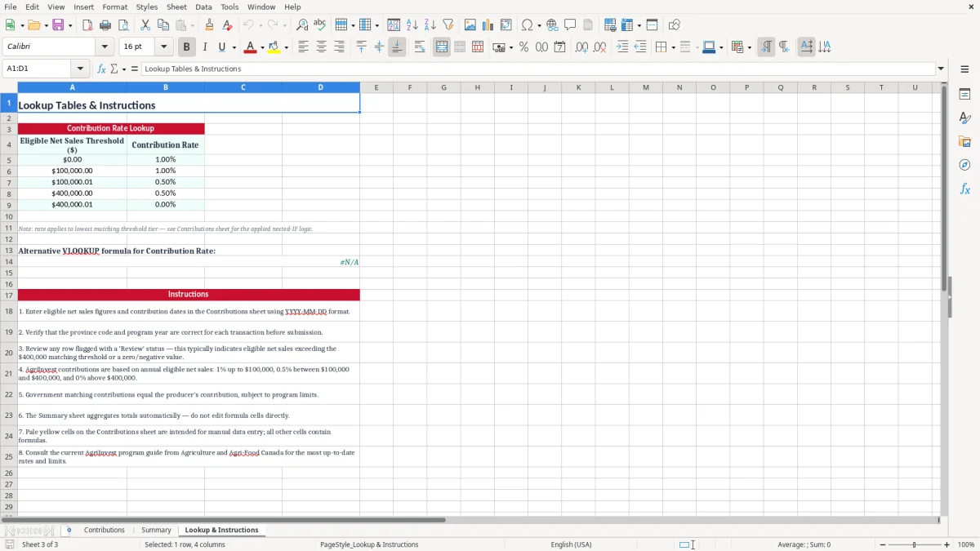This screenshot has width=980, height=551.
Task: Open the Sort dialog
Action: click(x=394, y=25)
